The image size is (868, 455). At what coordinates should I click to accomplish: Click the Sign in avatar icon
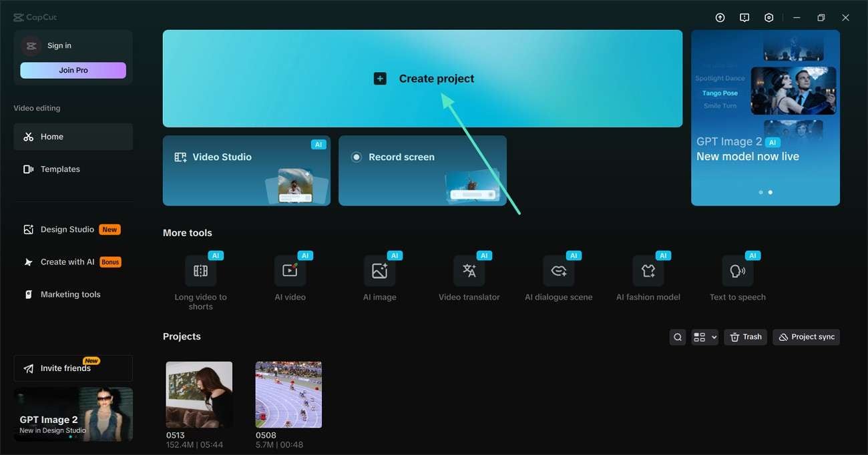pos(31,45)
